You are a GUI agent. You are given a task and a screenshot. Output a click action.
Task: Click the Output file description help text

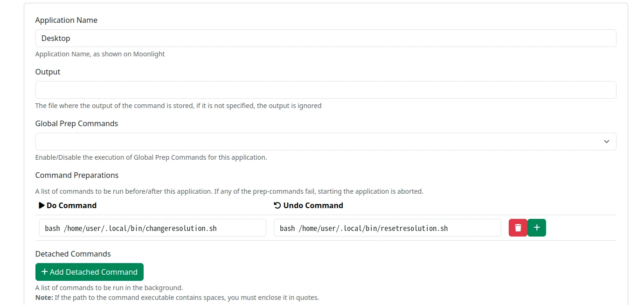[x=178, y=106]
